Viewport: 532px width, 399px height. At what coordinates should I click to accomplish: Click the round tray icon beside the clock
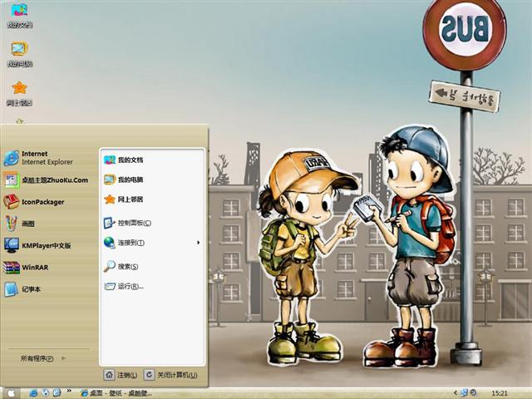tap(473, 393)
